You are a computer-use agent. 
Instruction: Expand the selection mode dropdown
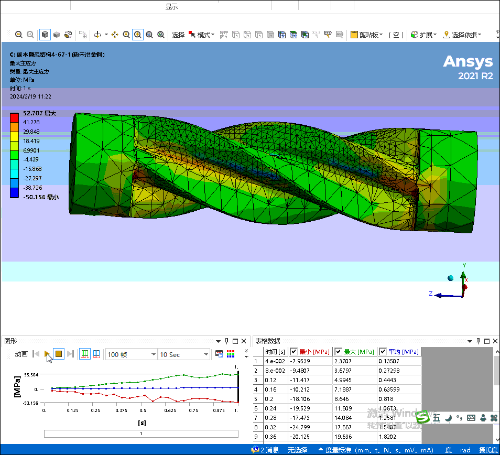click(x=202, y=34)
